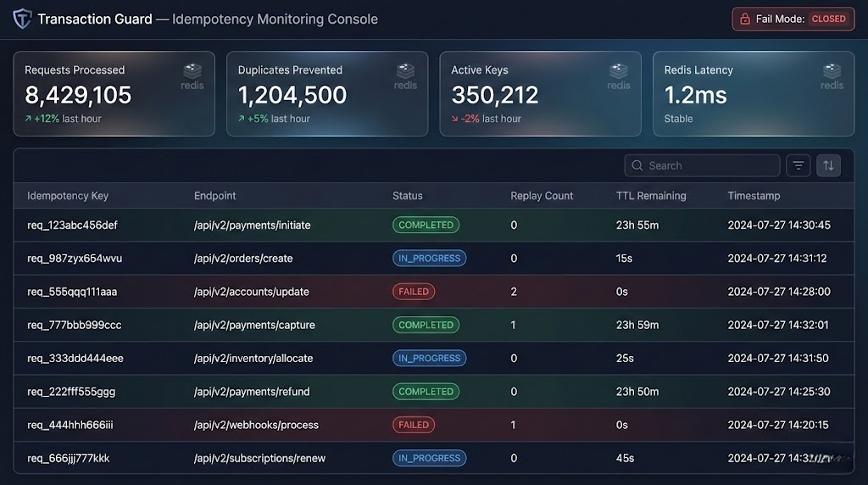Sort by Endpoint column header
The height and width of the screenshot is (485, 868).
point(214,195)
